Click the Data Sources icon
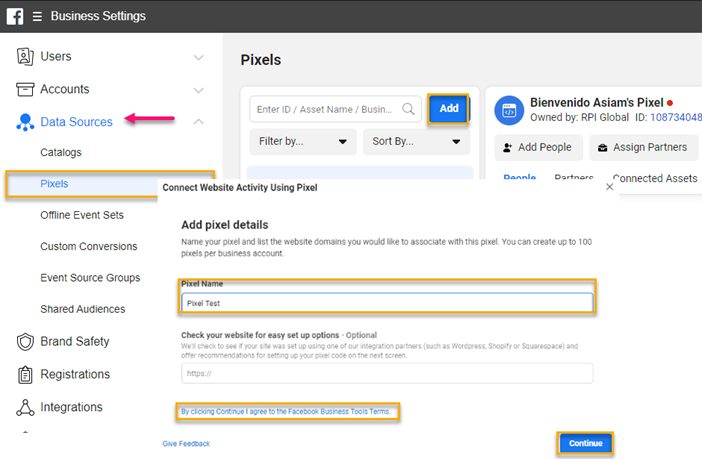 25,122
